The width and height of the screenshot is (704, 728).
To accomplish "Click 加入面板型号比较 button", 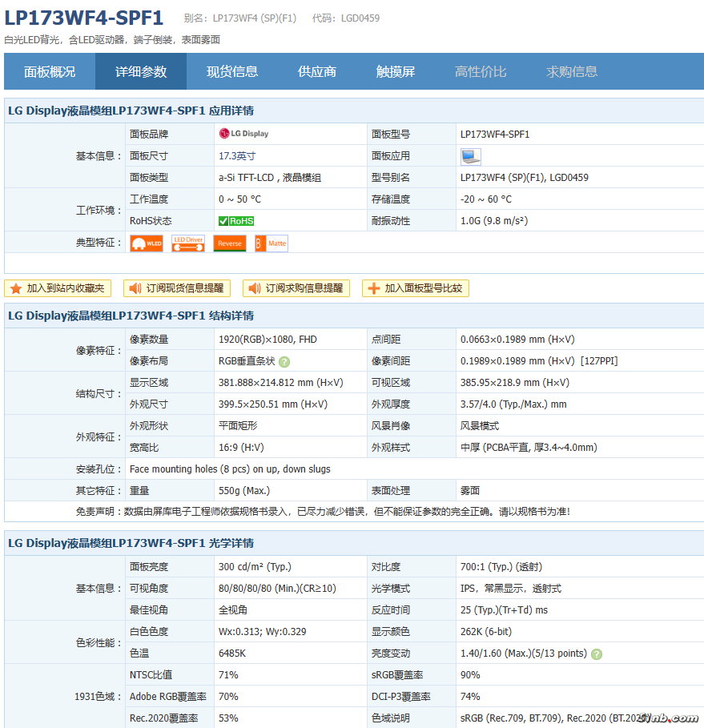I will point(416,288).
